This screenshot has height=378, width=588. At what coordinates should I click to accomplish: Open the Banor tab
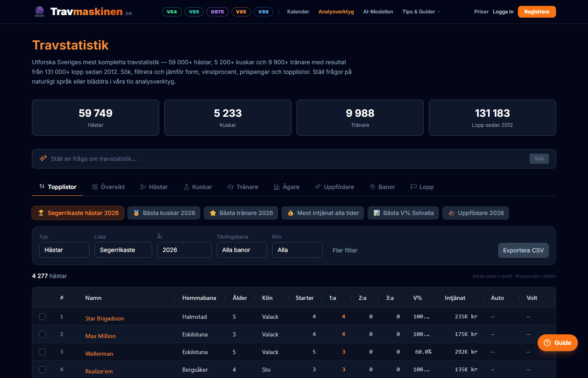click(x=382, y=187)
